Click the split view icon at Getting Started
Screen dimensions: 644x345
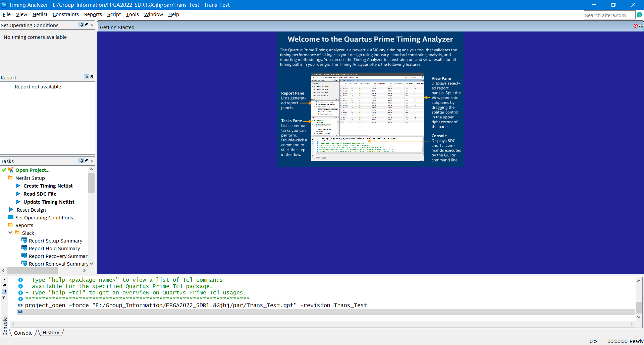click(641, 26)
